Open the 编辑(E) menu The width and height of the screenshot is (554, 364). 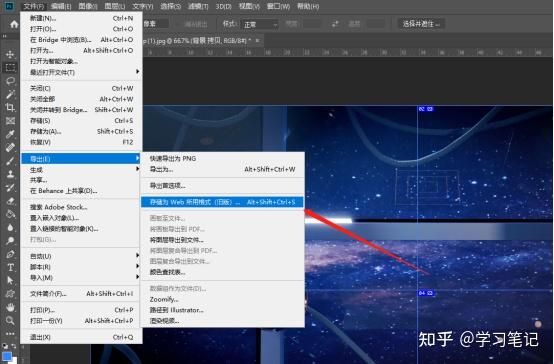pos(61,6)
